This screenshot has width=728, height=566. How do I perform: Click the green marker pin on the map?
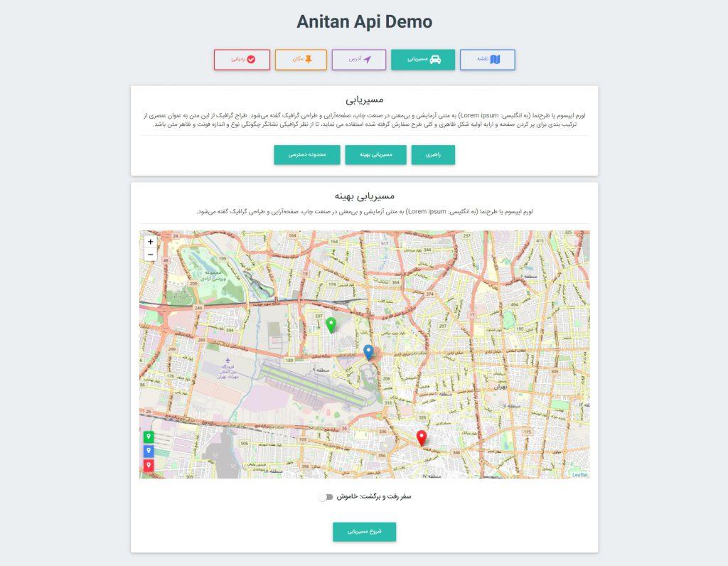[331, 325]
